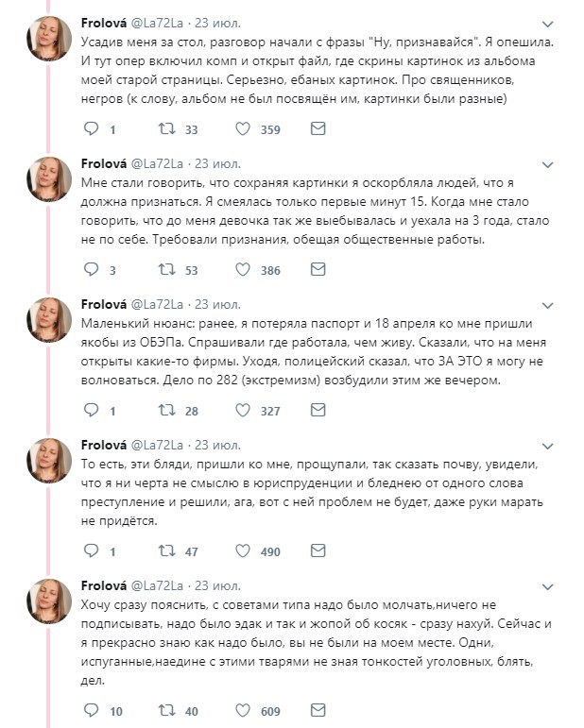
Task: Retweet the tweet with 28 retweets
Action: 166,411
